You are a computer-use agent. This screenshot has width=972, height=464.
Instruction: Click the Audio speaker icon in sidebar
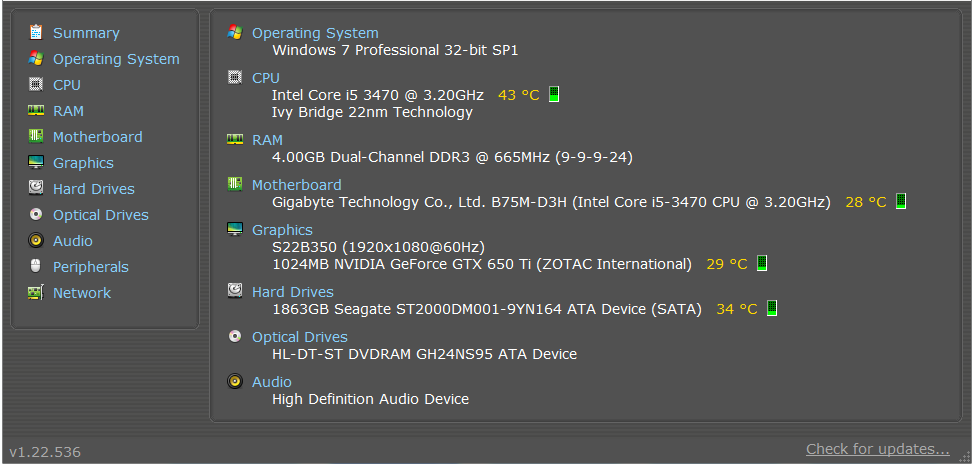tap(36, 240)
